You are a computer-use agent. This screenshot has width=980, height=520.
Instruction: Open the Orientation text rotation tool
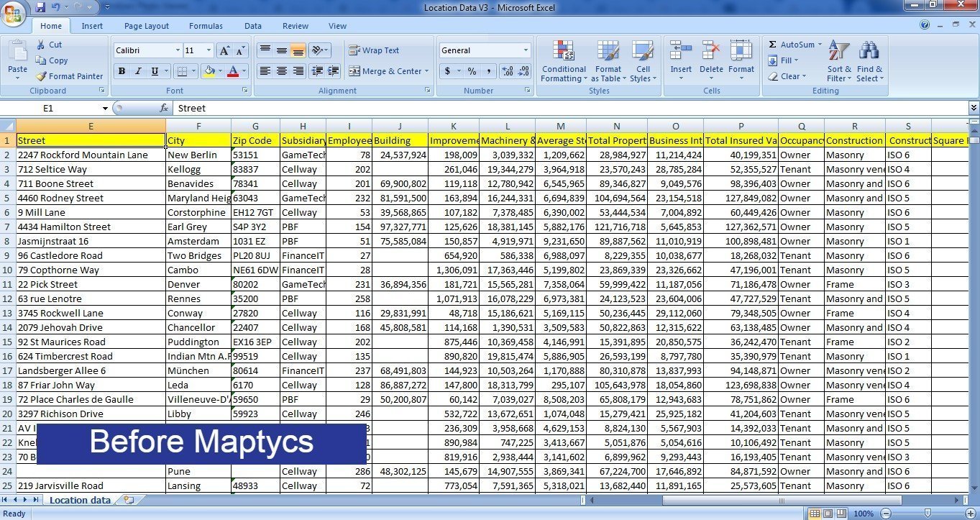click(320, 50)
